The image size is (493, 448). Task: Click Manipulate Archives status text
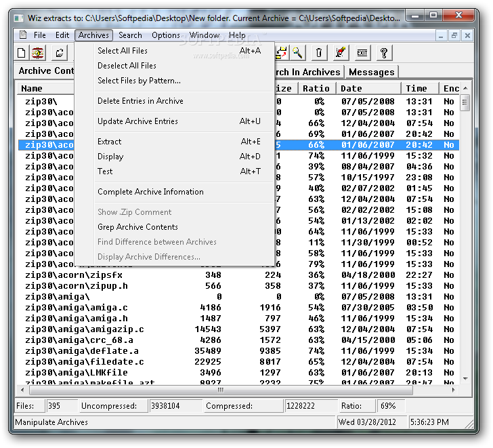(51, 422)
